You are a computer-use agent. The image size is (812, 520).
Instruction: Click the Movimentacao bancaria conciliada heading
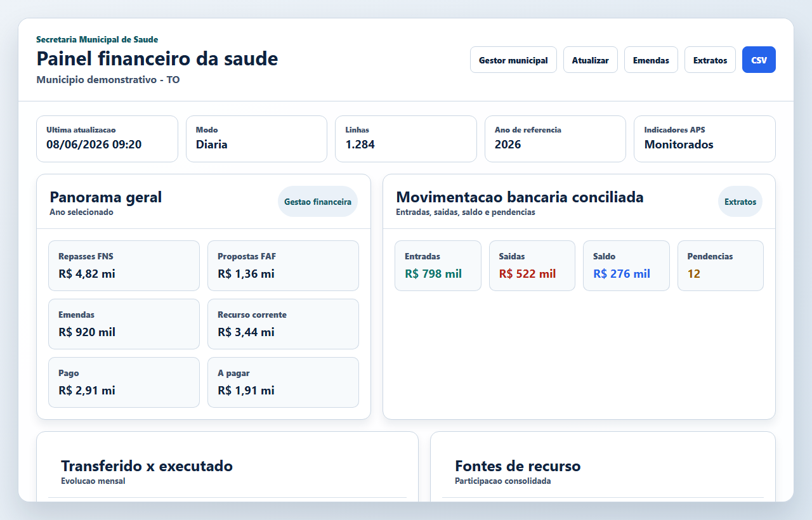(520, 197)
